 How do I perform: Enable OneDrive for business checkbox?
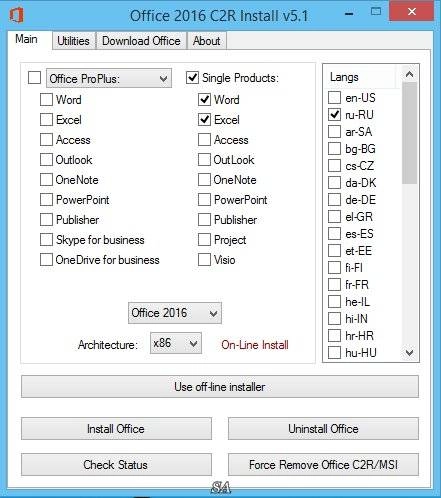click(x=46, y=260)
